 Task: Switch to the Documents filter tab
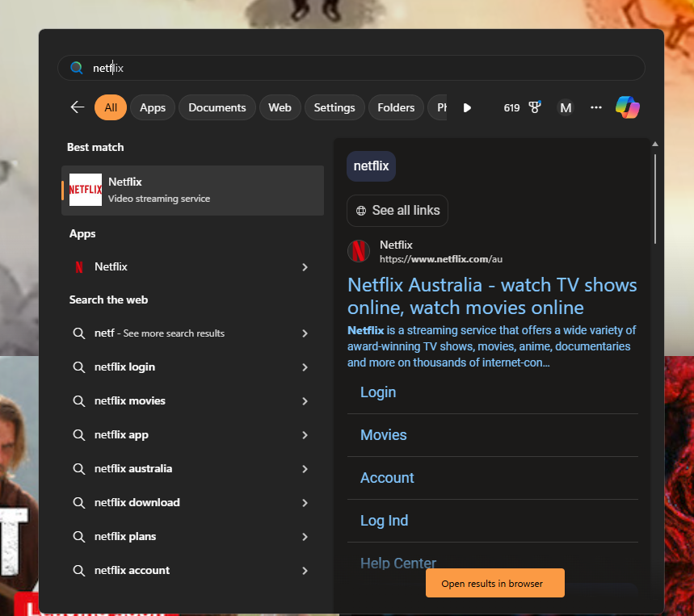(217, 107)
